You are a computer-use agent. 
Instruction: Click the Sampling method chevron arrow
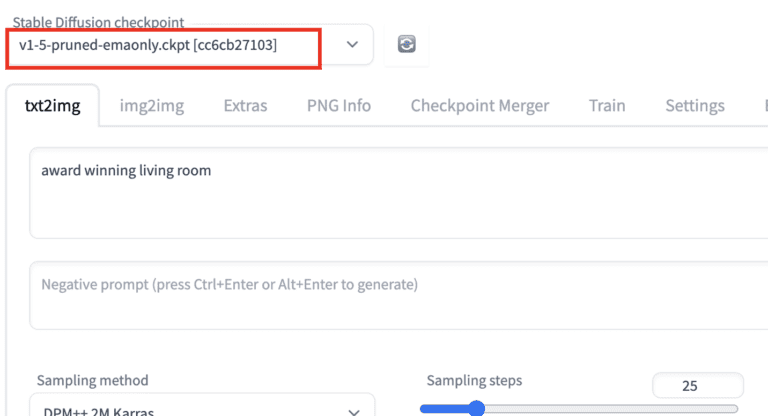pos(354,411)
